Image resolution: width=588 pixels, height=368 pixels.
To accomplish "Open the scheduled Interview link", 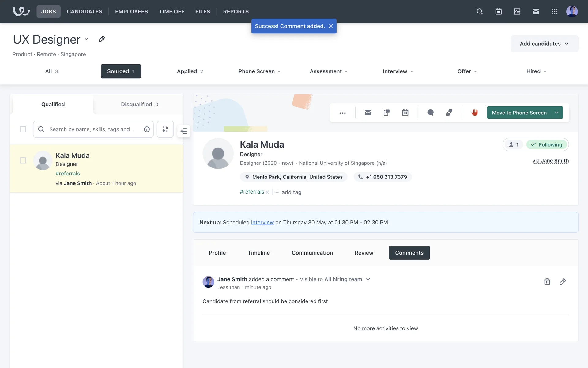I will (x=262, y=222).
